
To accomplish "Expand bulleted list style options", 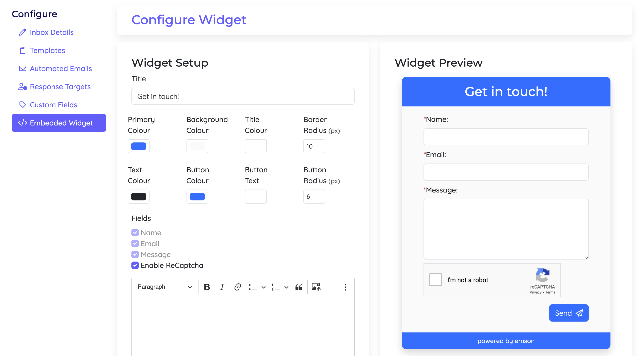I will tap(264, 287).
